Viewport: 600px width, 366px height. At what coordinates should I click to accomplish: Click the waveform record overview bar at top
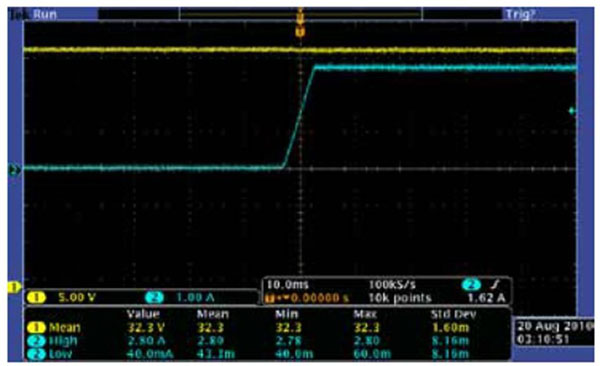click(300, 15)
